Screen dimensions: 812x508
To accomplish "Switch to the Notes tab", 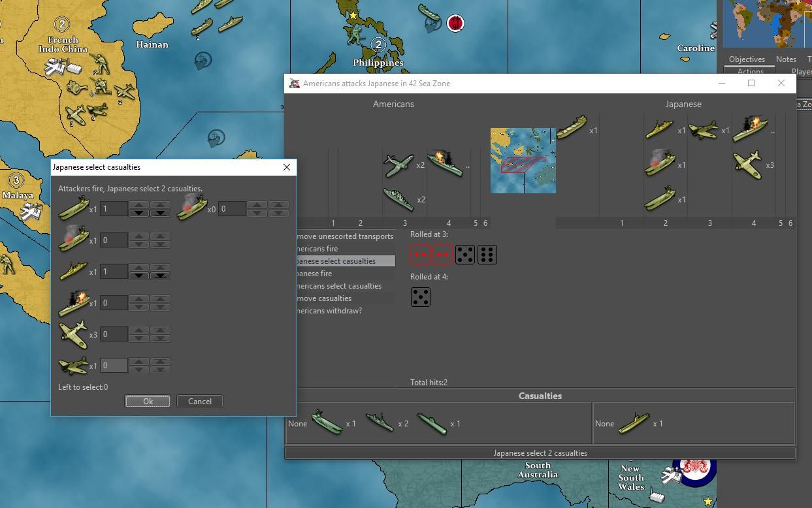I will [x=786, y=59].
